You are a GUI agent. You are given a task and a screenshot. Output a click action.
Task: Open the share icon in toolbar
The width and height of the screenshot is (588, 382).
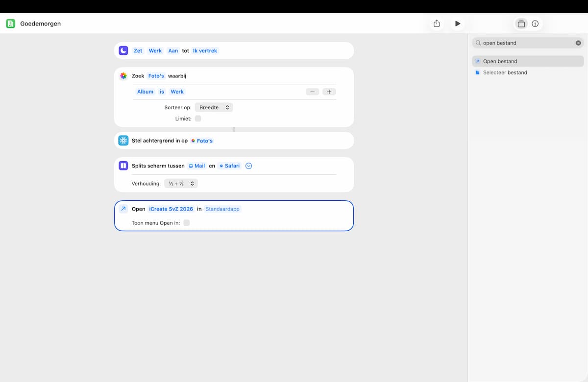click(x=437, y=24)
